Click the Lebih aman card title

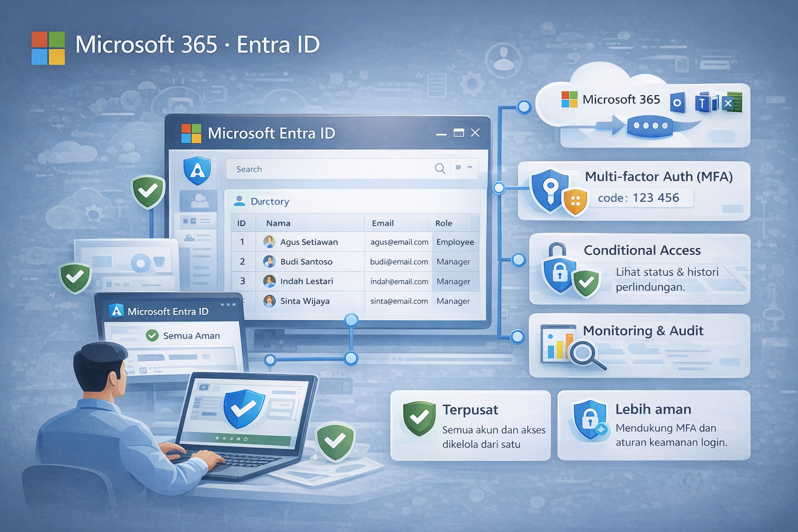[653, 409]
